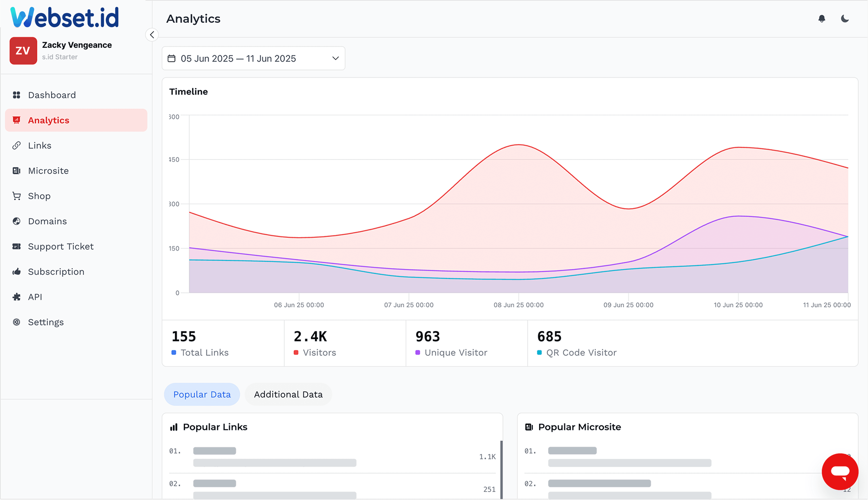Click the calendar icon in date picker
Image resolution: width=868 pixels, height=500 pixels.
pos(172,58)
